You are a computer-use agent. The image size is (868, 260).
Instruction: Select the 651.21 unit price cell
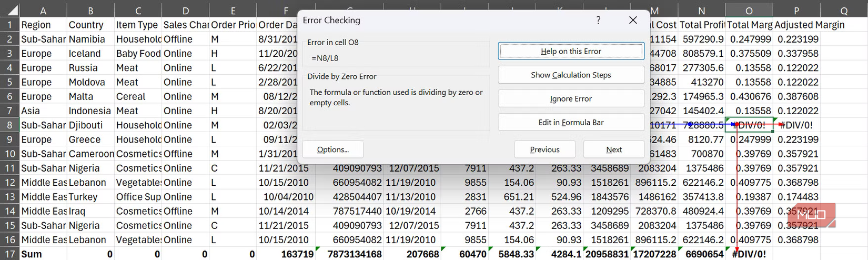[512, 197]
